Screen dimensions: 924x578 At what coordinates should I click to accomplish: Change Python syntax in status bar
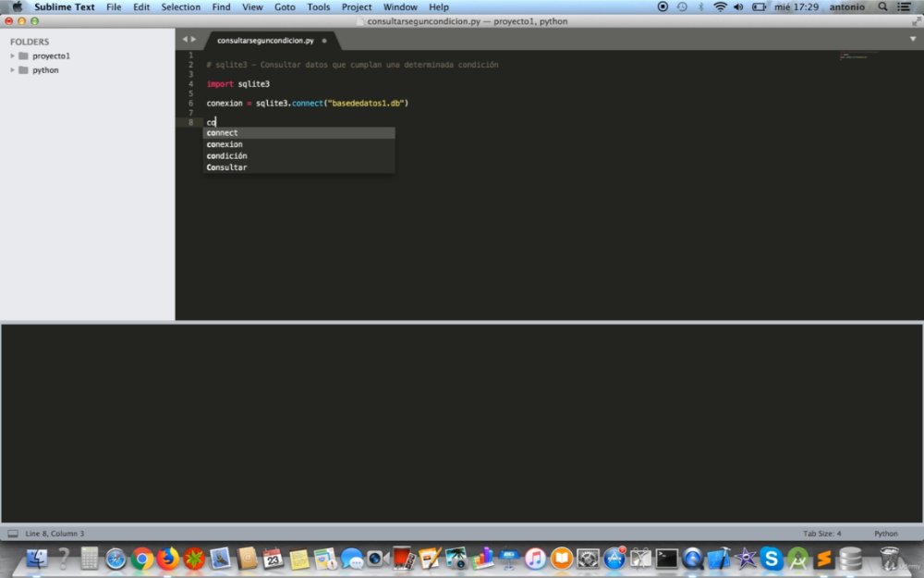click(886, 534)
